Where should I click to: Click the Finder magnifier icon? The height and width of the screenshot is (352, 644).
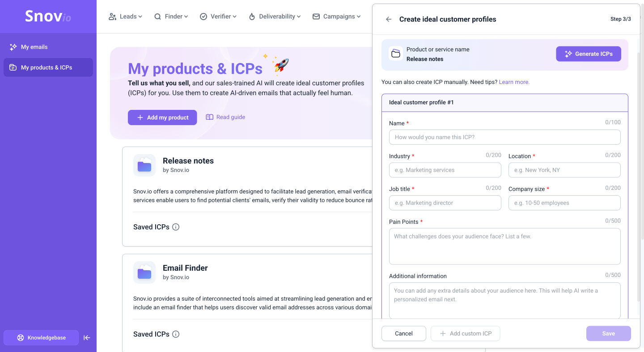(x=157, y=17)
